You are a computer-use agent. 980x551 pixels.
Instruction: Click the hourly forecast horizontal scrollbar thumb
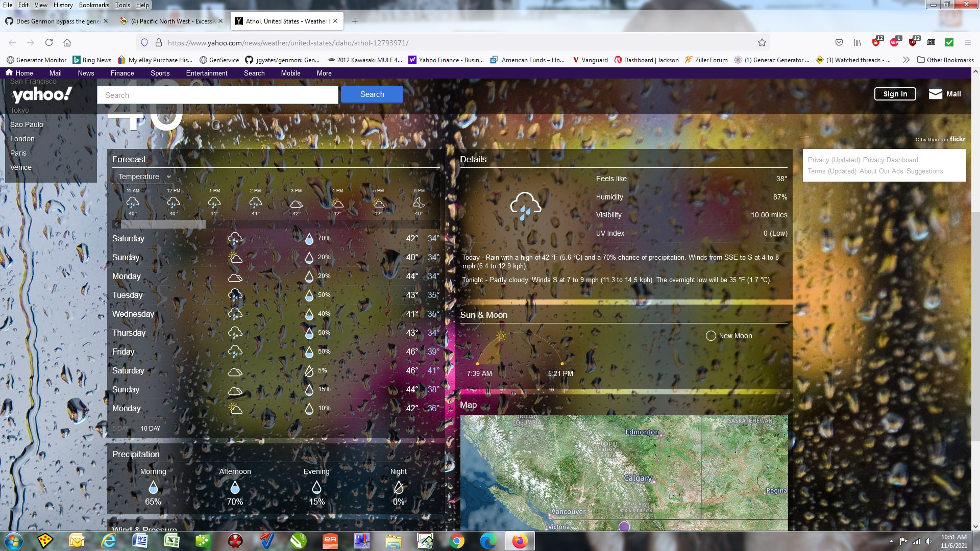[163, 224]
